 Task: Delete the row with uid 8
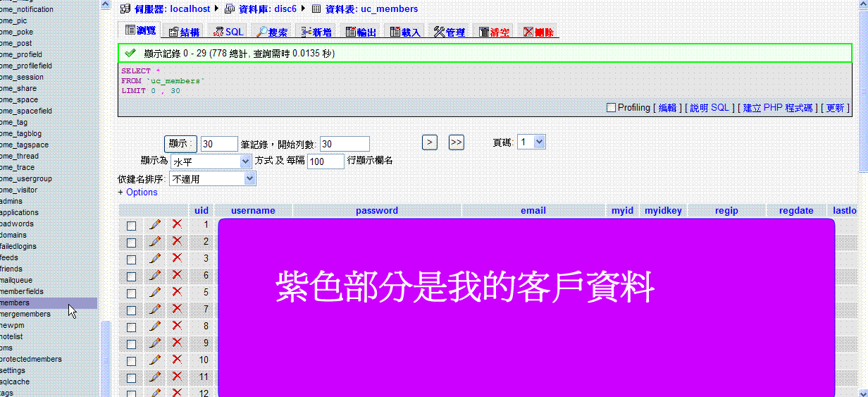pos(177,326)
